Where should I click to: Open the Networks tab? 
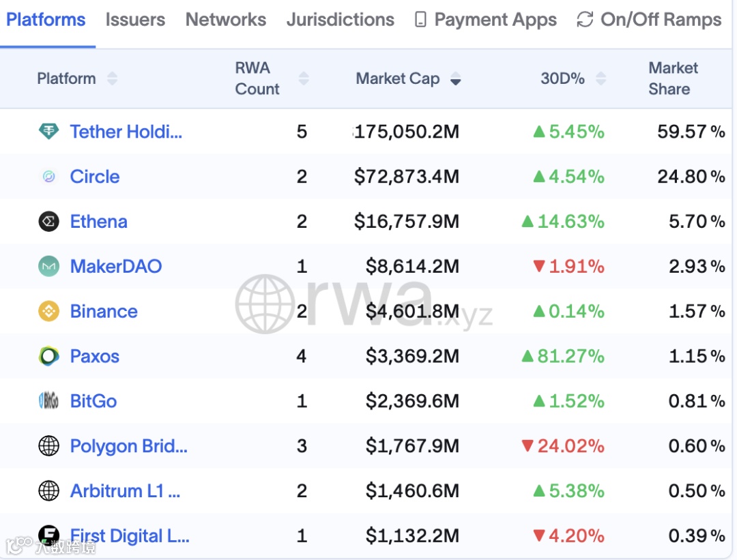point(226,20)
